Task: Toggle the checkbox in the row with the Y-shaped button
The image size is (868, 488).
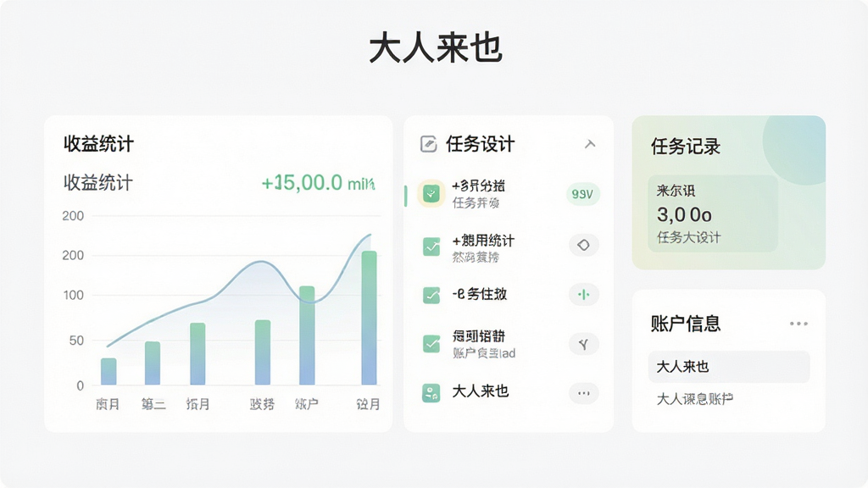Action: point(431,344)
